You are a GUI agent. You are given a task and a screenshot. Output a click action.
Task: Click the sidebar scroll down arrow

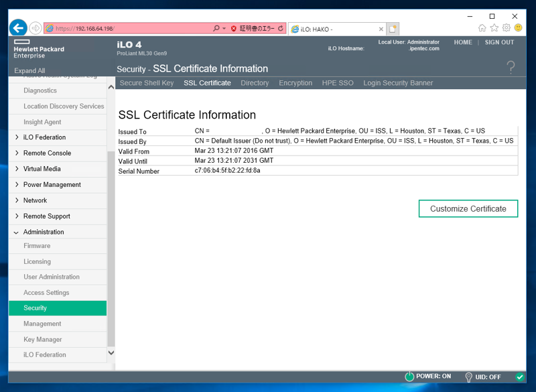pos(111,352)
